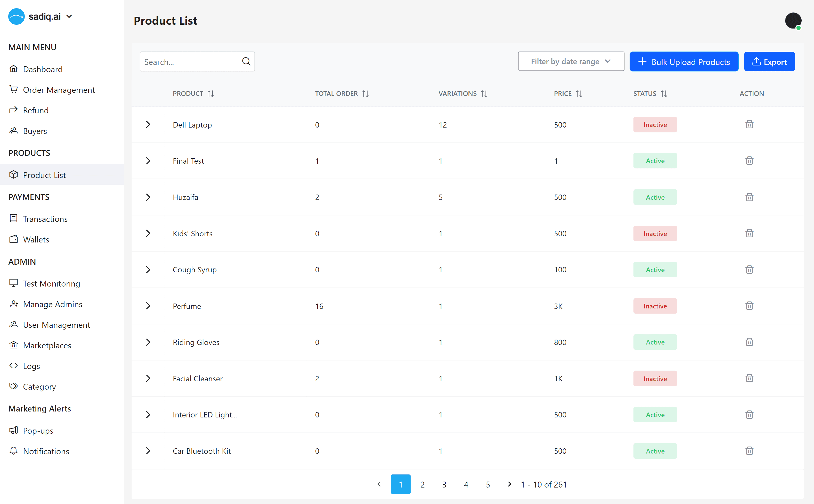The image size is (814, 504).
Task: Expand the Interior LED Light row
Action: pyautogui.click(x=148, y=415)
